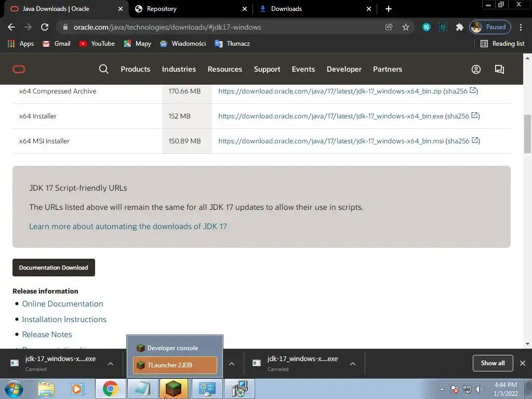The image size is (532, 399).
Task: Open Products menu
Action: click(x=136, y=69)
